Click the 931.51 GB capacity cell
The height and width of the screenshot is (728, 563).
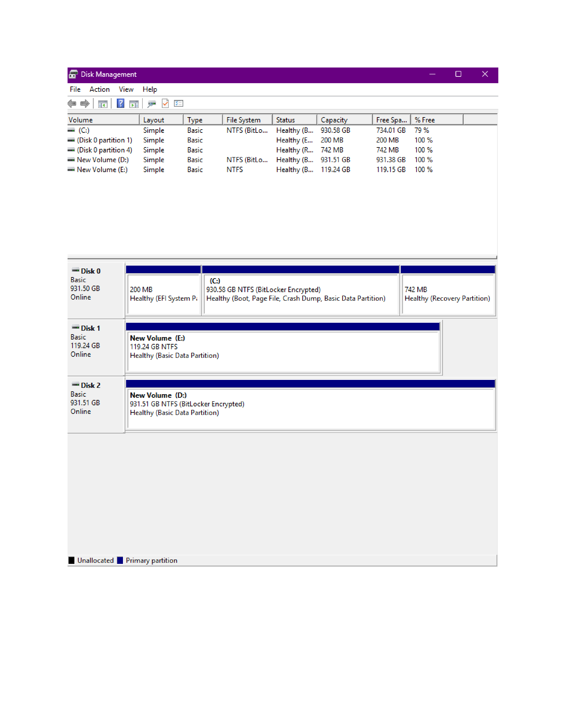(336, 160)
